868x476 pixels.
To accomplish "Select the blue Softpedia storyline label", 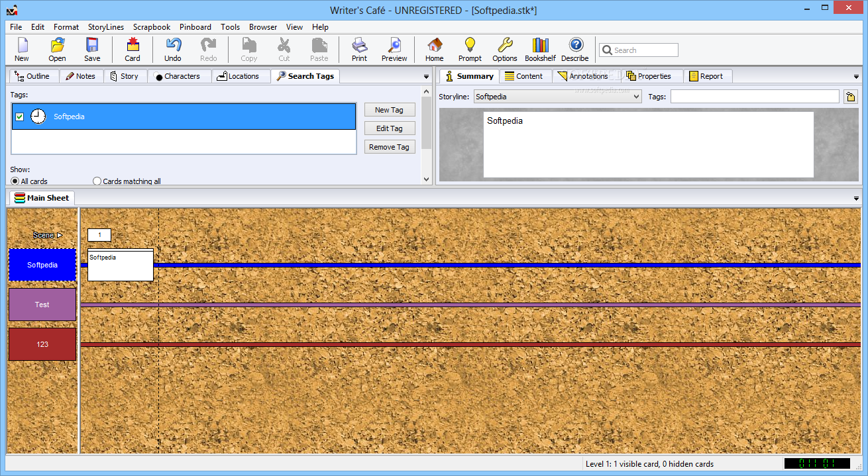I will pos(42,265).
